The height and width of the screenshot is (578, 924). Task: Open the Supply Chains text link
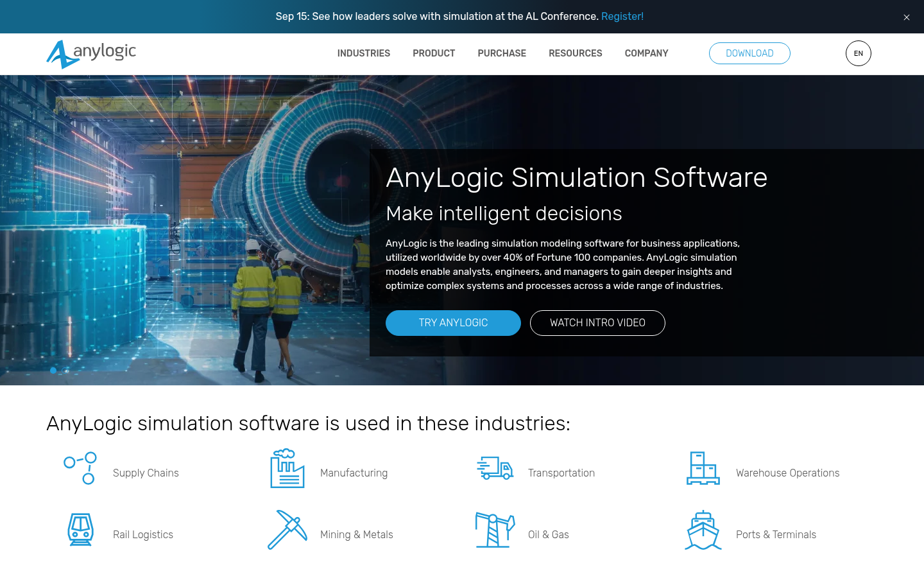pos(146,473)
